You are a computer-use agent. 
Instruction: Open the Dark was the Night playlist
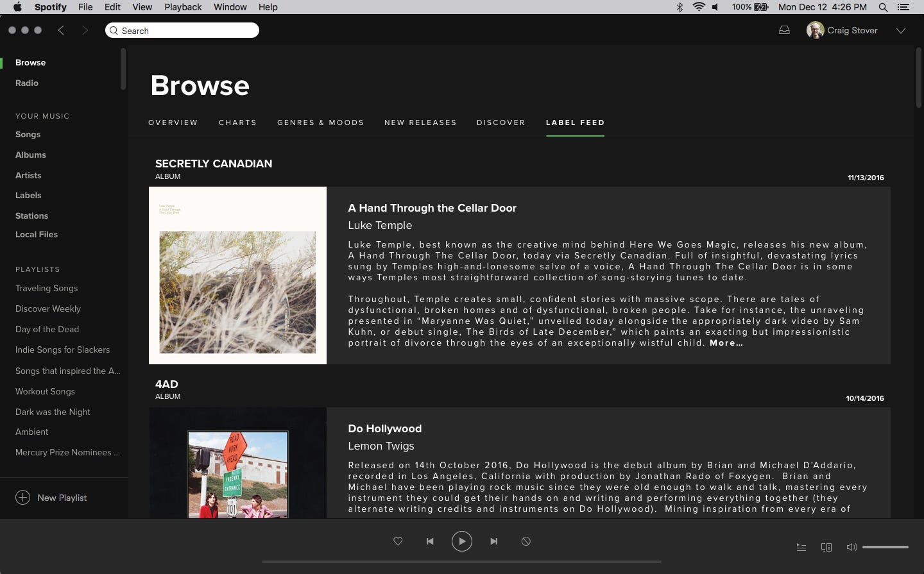point(53,412)
